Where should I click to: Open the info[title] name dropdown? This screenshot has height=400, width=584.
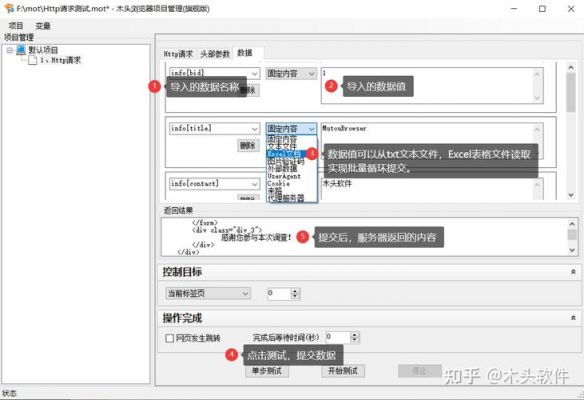click(254, 128)
